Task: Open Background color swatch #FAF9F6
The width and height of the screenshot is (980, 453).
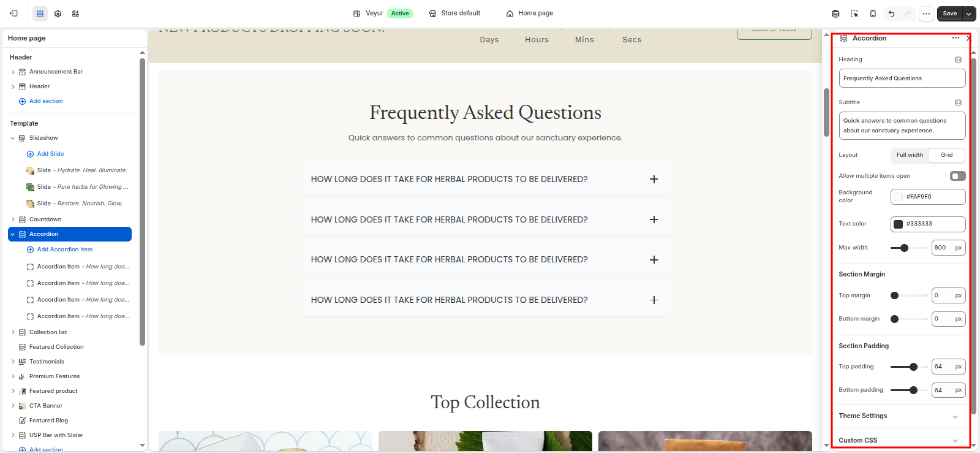Action: 898,197
